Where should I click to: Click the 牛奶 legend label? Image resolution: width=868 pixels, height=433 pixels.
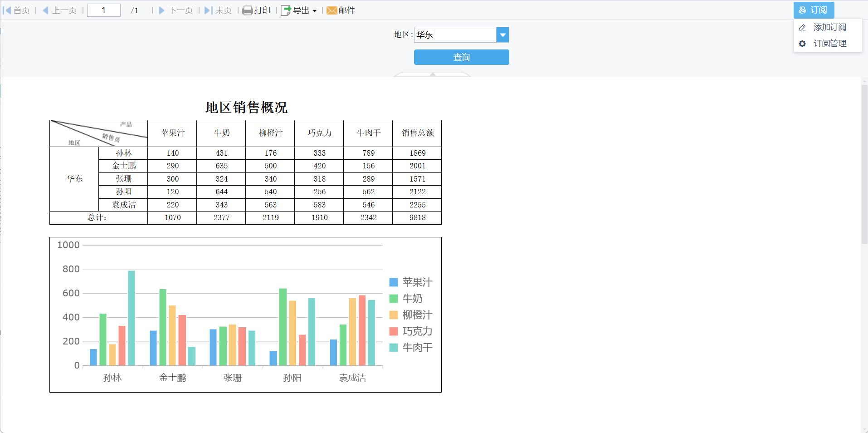tap(413, 299)
